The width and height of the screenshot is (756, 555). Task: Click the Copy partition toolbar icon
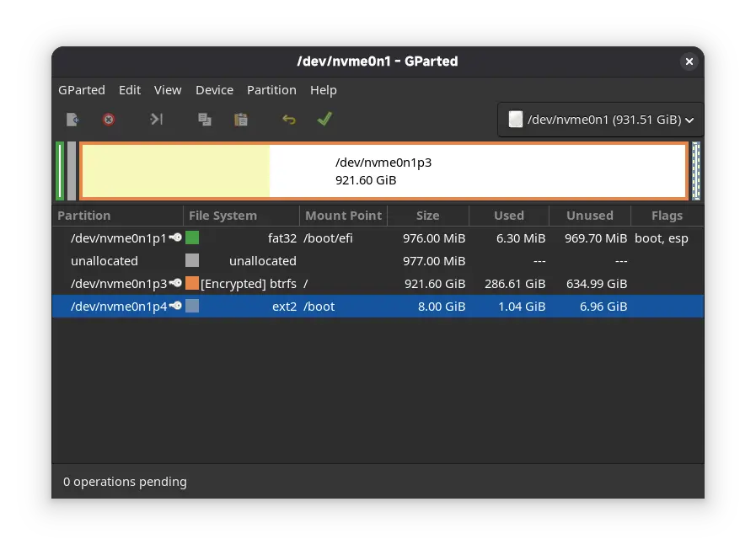click(x=205, y=119)
